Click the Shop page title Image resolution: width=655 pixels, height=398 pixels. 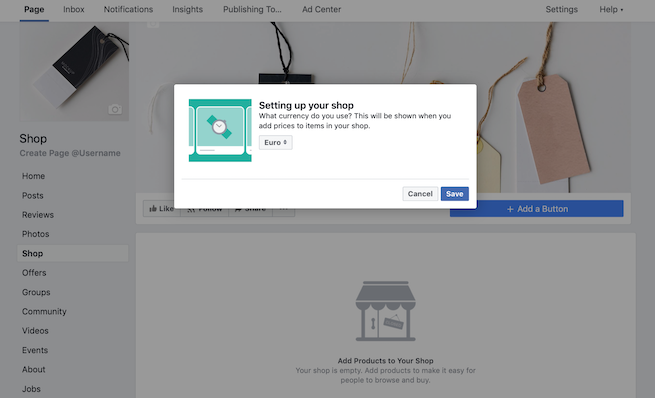[33, 139]
